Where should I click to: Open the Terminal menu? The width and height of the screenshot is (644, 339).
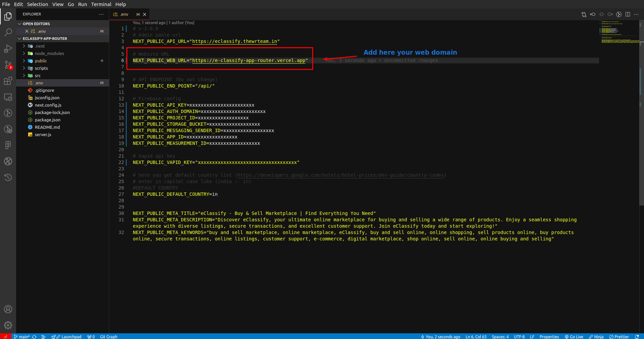(x=101, y=4)
